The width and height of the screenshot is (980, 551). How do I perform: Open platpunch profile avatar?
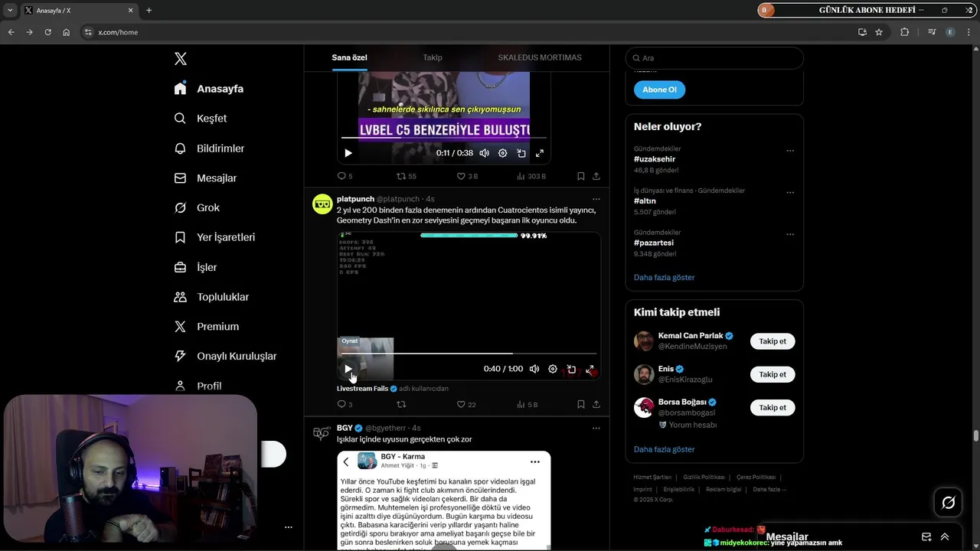coord(322,204)
